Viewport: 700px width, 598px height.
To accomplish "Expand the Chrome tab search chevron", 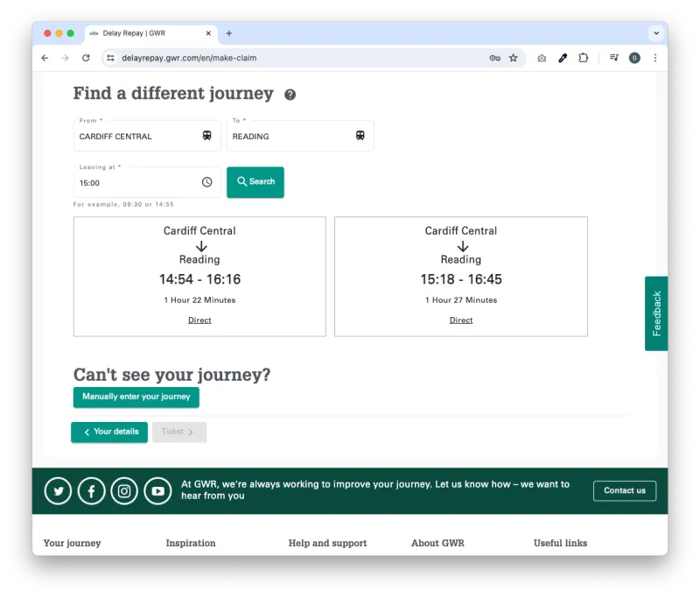I will point(655,33).
